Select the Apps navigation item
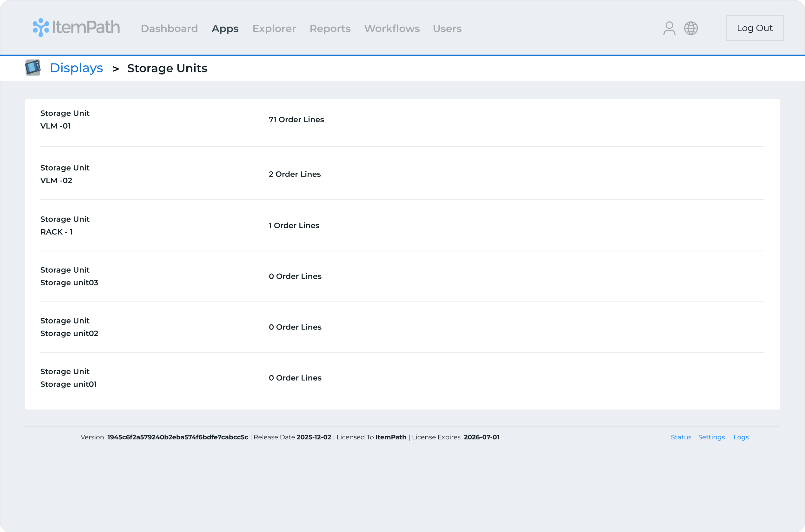 [x=225, y=29]
